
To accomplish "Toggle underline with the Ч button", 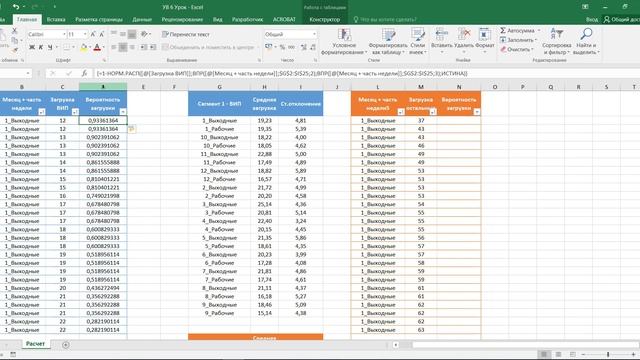I will pyautogui.click(x=50, y=47).
